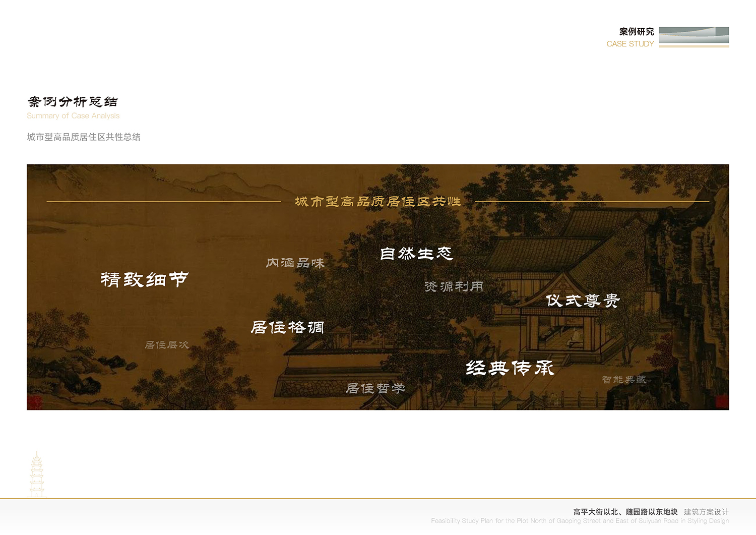Click the pagoda logo icon

click(37, 474)
